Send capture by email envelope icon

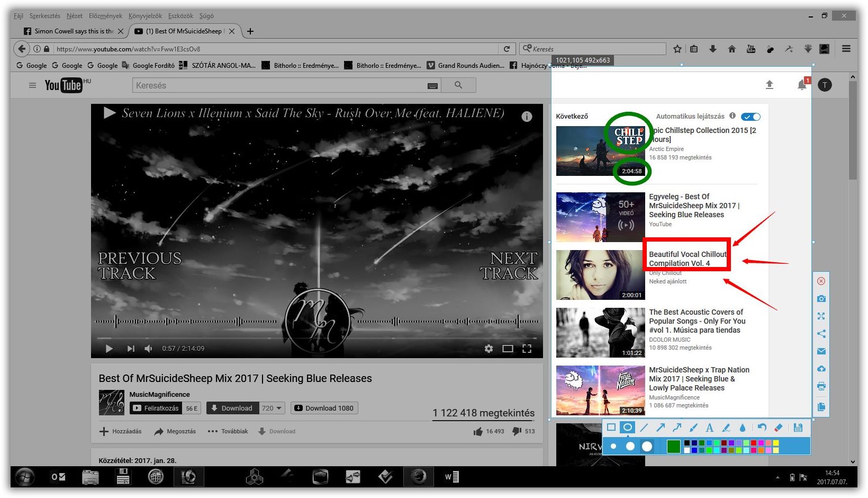pos(821,351)
